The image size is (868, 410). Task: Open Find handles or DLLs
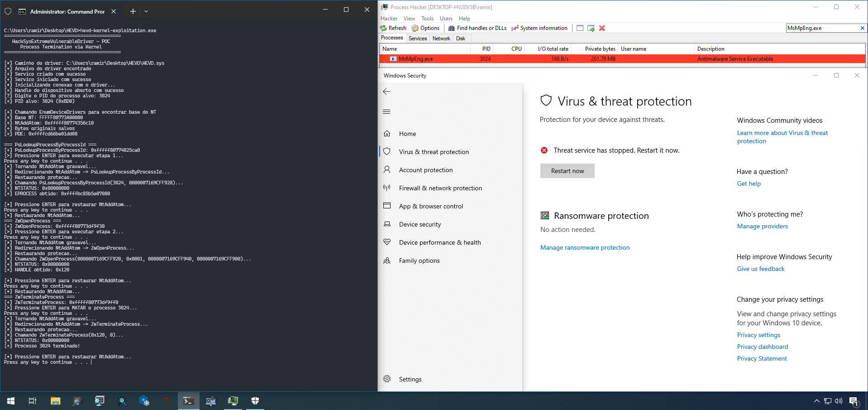(x=477, y=28)
